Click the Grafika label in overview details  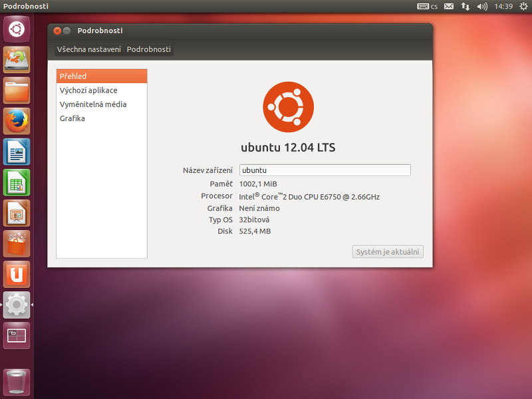tap(220, 208)
